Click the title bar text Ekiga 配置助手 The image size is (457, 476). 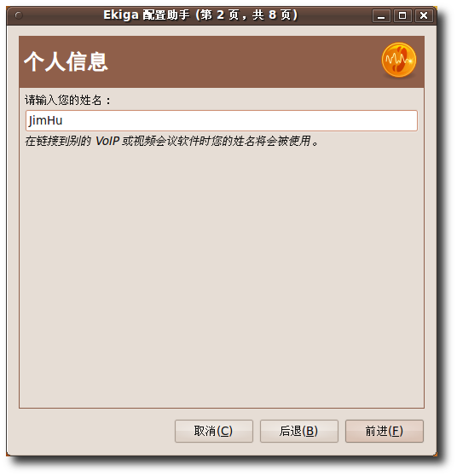pos(147,15)
